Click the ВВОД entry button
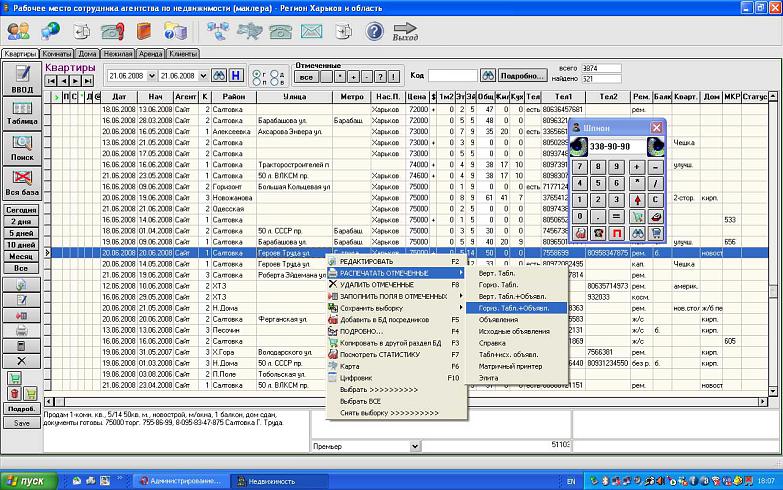 [22, 79]
